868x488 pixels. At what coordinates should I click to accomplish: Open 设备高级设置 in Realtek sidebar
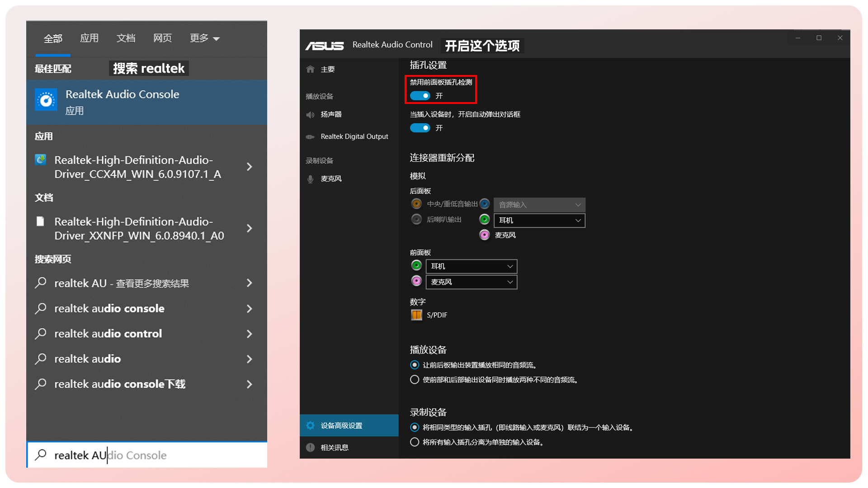coord(349,425)
